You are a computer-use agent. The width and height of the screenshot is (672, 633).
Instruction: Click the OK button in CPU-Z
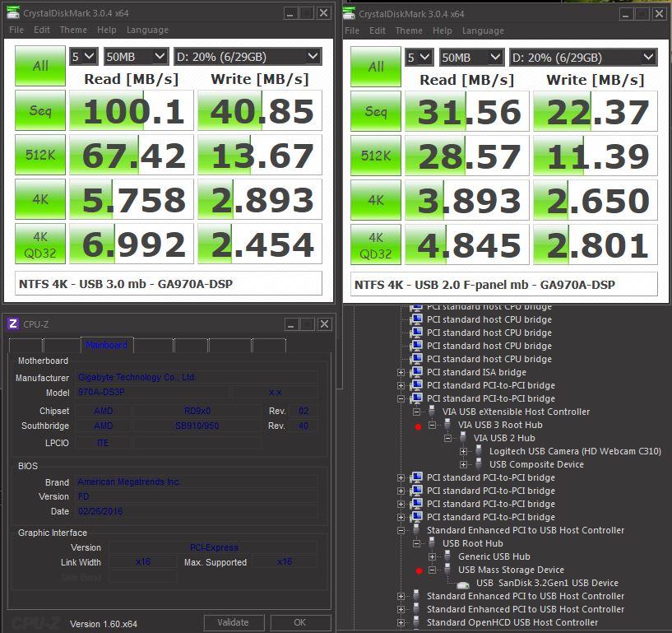click(x=300, y=622)
